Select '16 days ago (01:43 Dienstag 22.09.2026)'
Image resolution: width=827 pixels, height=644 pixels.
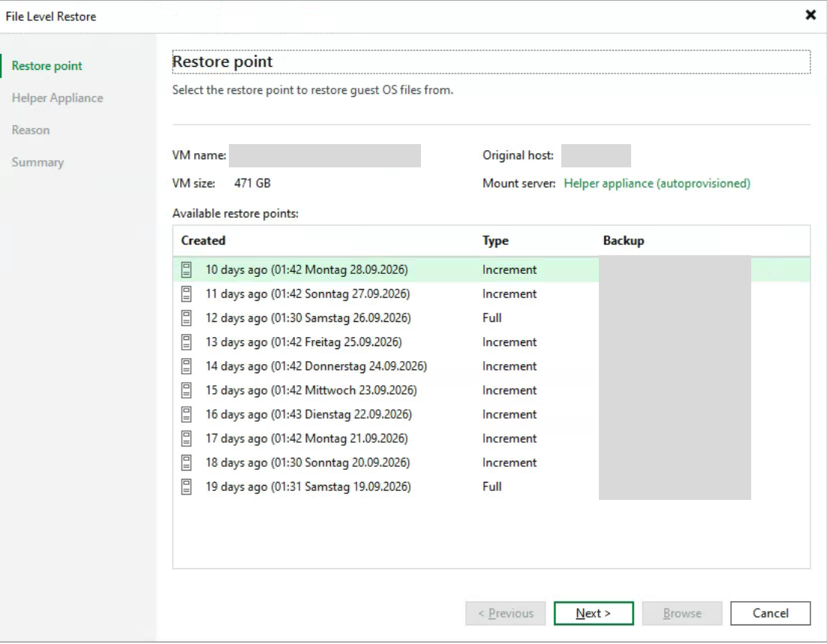click(x=491, y=414)
